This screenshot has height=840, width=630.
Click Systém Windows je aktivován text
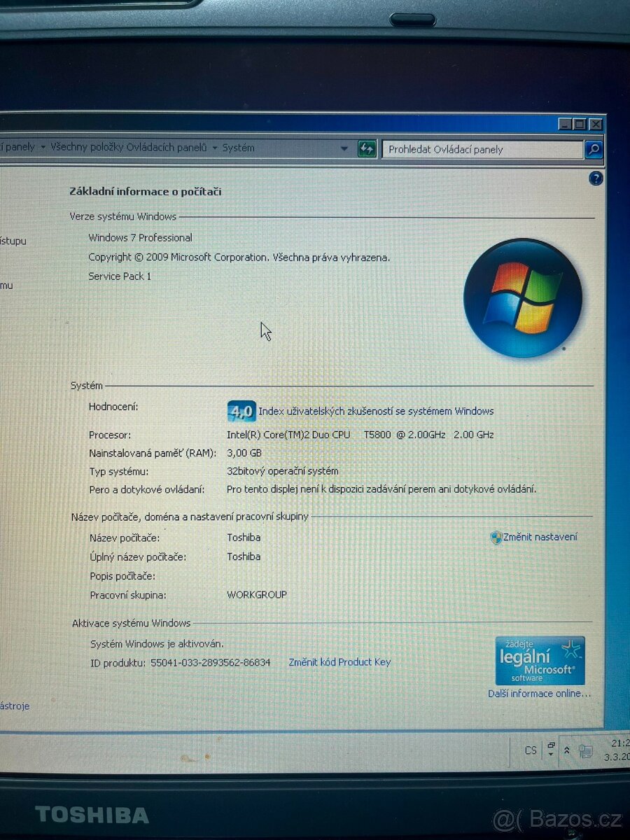pos(157,643)
